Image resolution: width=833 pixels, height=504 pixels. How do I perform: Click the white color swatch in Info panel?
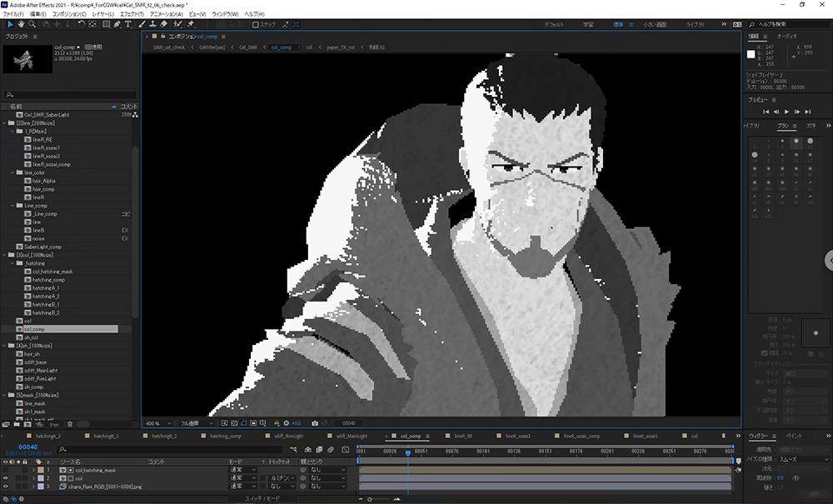751,54
